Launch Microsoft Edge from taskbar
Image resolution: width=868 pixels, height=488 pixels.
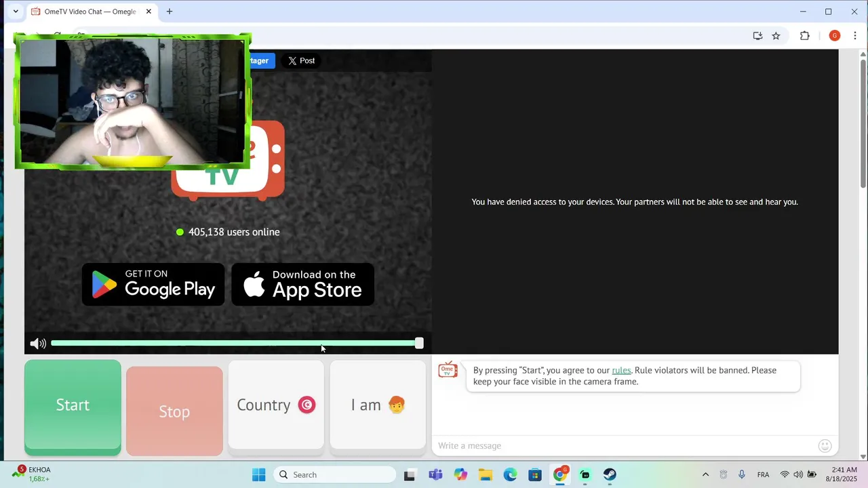pyautogui.click(x=510, y=474)
